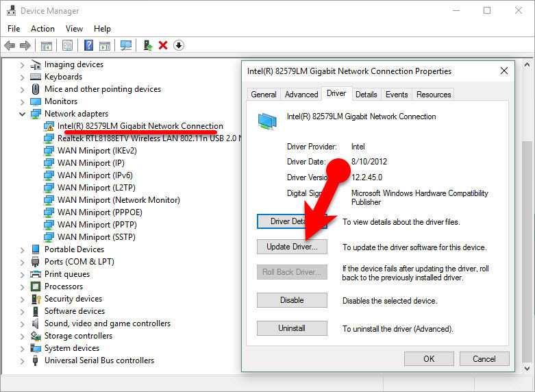Click the Forward arrow toolbar icon

[25, 45]
